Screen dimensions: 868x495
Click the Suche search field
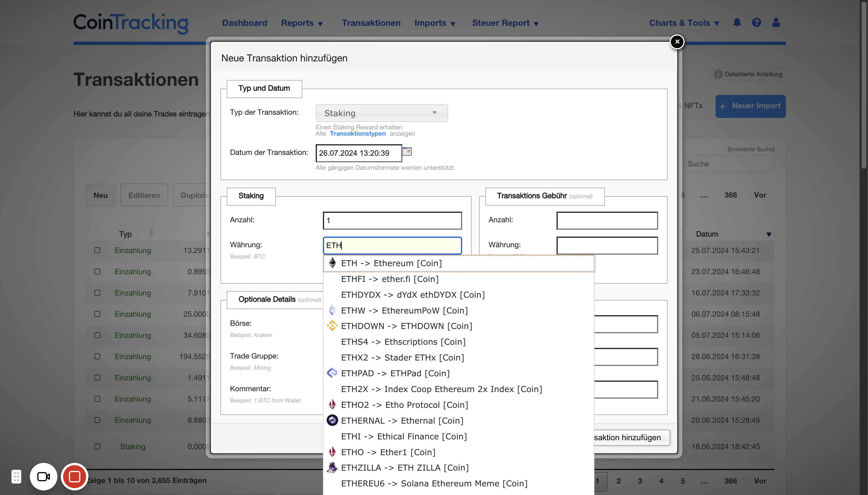point(729,164)
